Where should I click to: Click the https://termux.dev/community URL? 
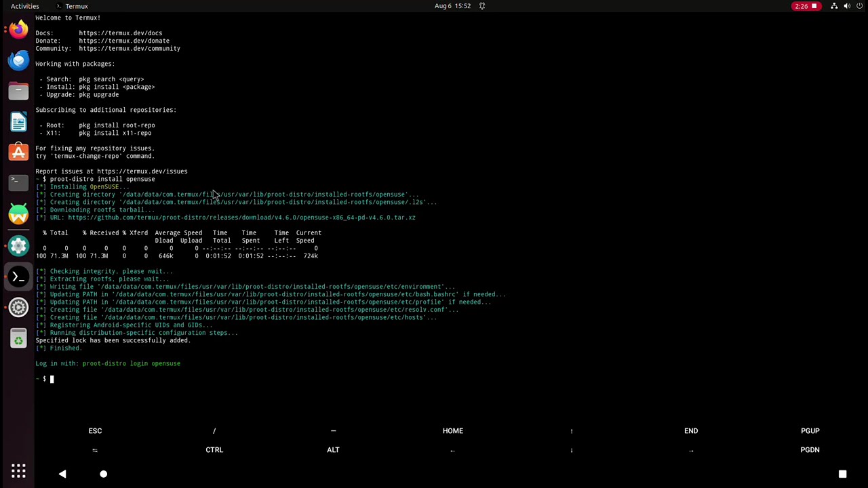tap(130, 49)
